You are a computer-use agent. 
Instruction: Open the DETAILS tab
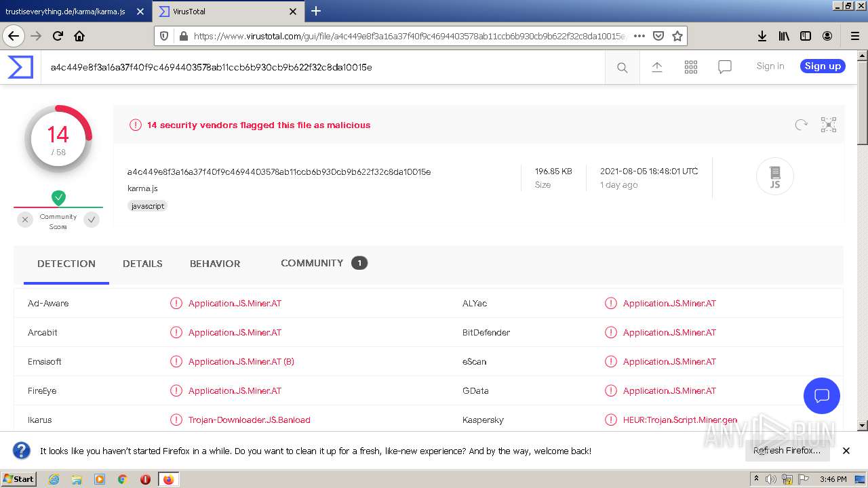coord(142,264)
